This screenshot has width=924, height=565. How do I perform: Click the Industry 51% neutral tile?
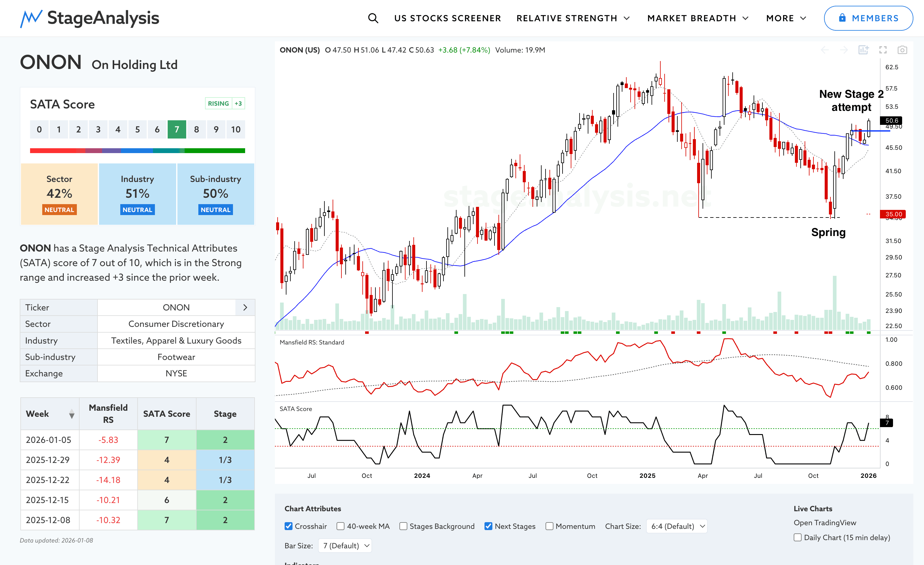(x=137, y=194)
